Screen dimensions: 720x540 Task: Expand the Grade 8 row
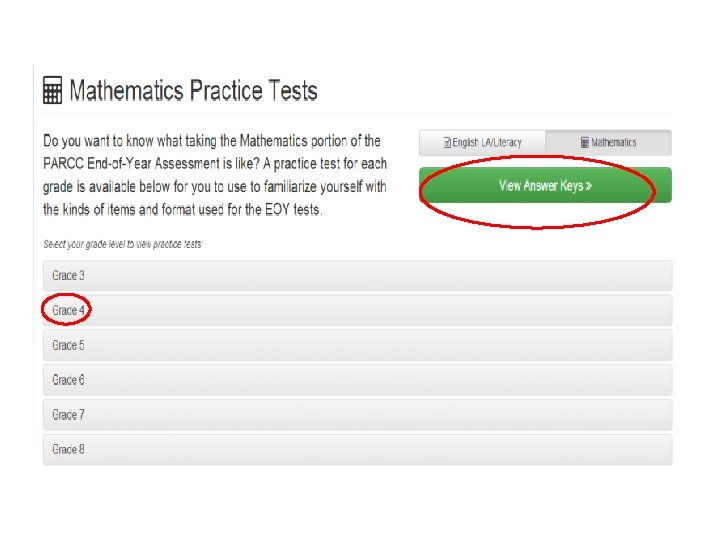[358, 450]
